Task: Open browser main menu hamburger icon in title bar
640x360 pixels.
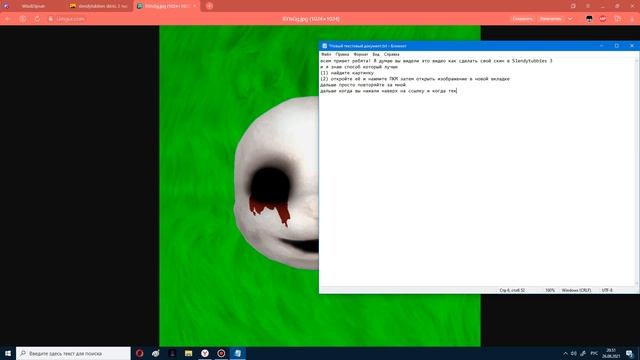Action: pyautogui.click(x=588, y=6)
